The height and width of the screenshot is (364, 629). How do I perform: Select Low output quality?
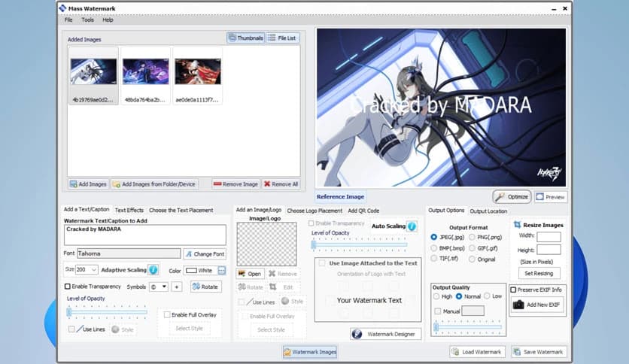click(x=487, y=296)
